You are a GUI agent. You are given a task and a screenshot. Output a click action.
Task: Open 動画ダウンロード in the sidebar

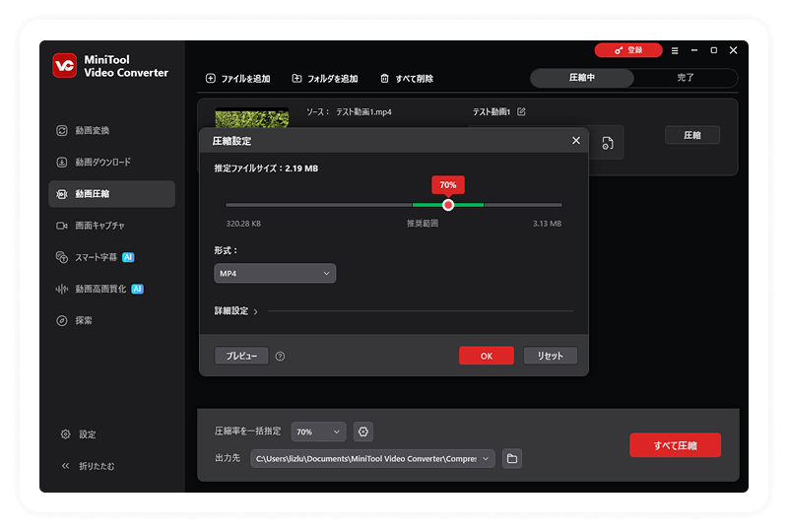tap(93, 162)
